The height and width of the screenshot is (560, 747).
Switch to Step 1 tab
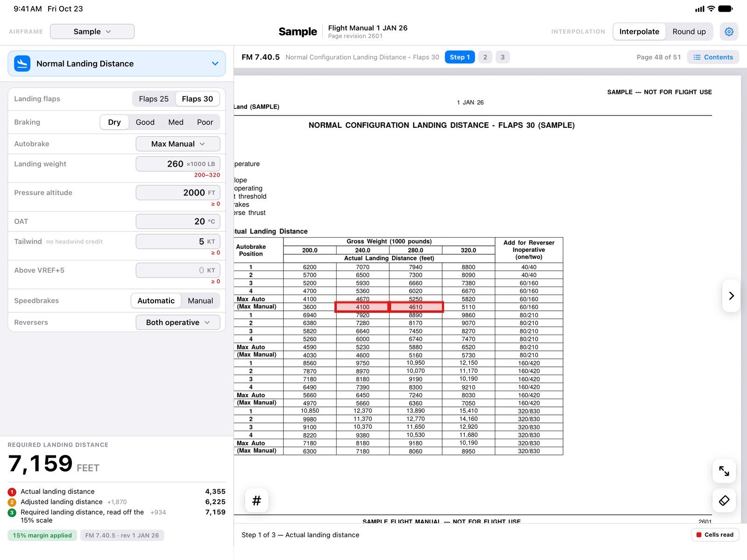tap(460, 57)
